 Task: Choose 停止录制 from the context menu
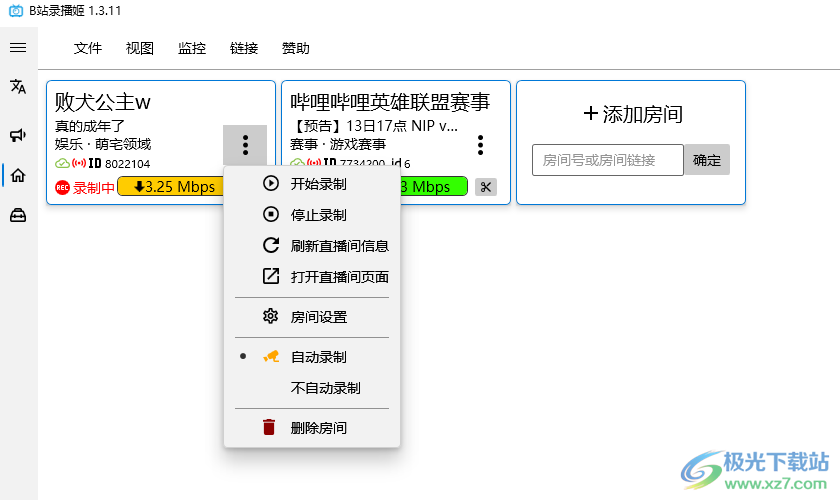pos(312,215)
